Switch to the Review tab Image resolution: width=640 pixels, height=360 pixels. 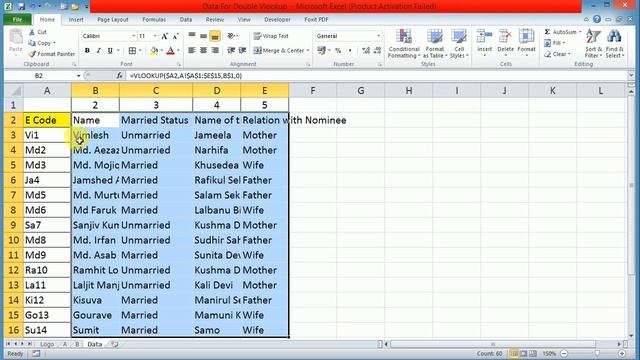click(x=215, y=20)
